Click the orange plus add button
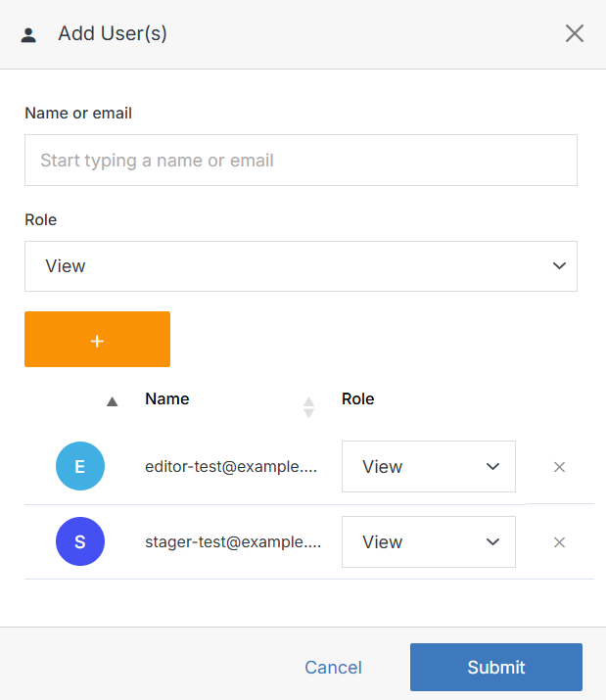The width and height of the screenshot is (606, 700). (x=97, y=340)
